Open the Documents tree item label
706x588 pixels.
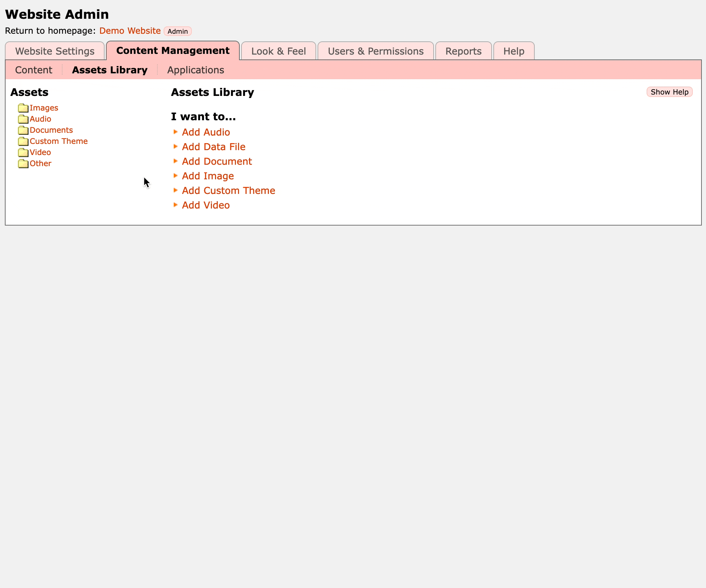pos(51,130)
